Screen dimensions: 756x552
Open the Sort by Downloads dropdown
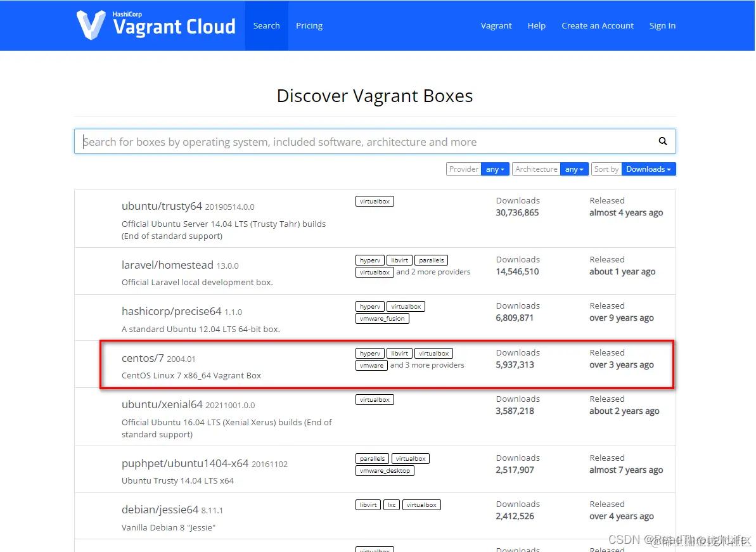pyautogui.click(x=648, y=169)
